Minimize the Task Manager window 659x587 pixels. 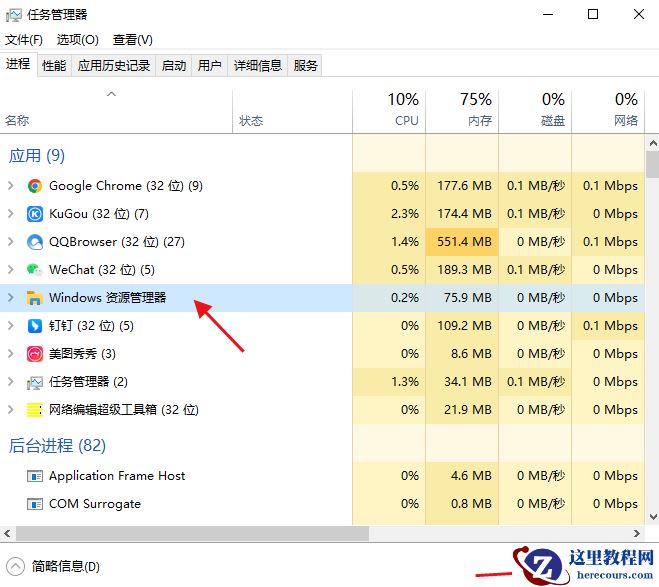(548, 14)
